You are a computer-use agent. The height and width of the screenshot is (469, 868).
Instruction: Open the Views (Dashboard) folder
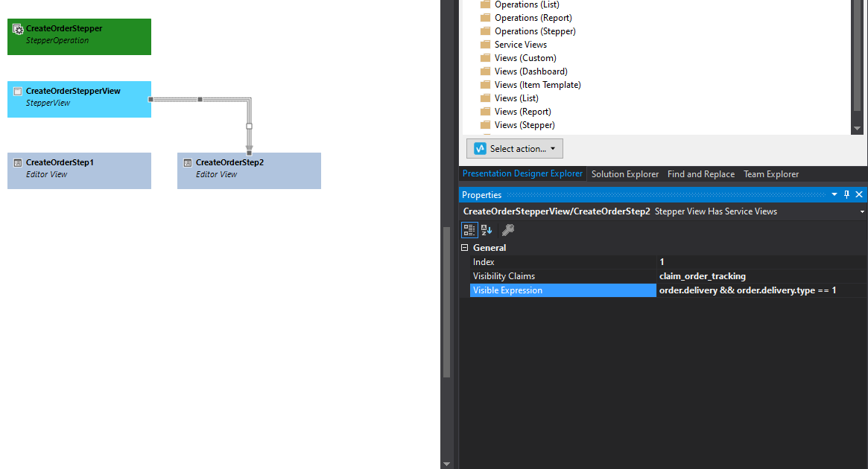(x=531, y=71)
